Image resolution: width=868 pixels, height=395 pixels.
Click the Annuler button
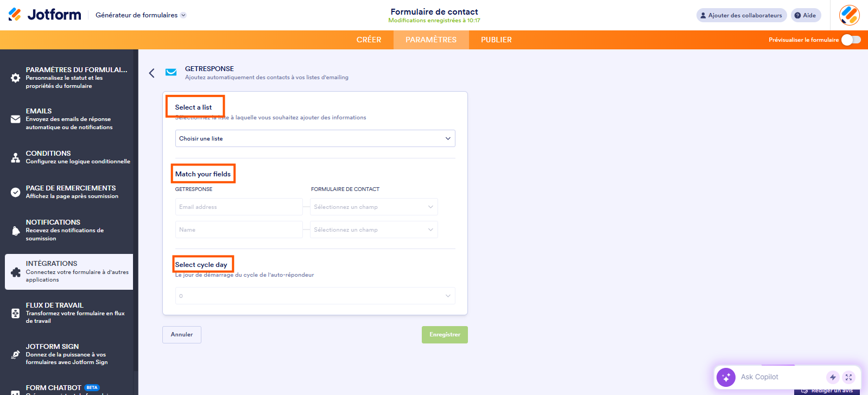(182, 335)
